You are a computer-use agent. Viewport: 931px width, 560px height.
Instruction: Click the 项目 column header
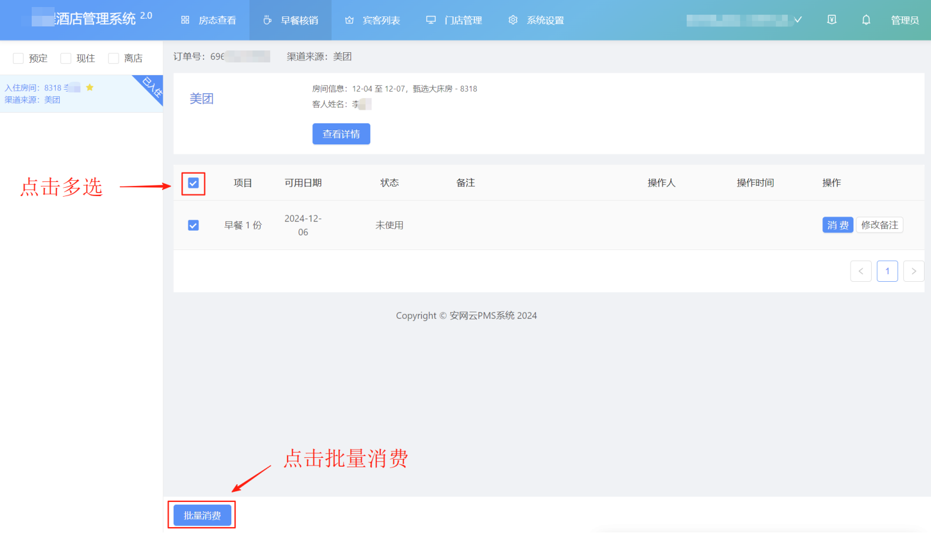[243, 183]
